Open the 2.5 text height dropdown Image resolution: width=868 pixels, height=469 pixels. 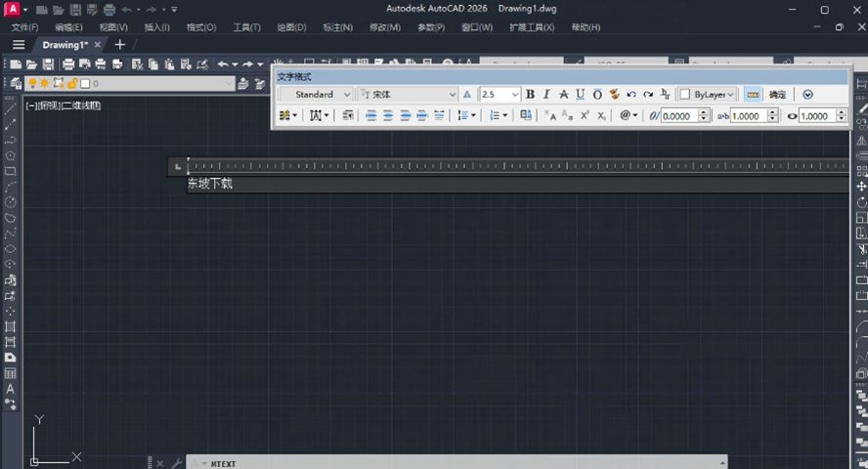[x=499, y=95]
